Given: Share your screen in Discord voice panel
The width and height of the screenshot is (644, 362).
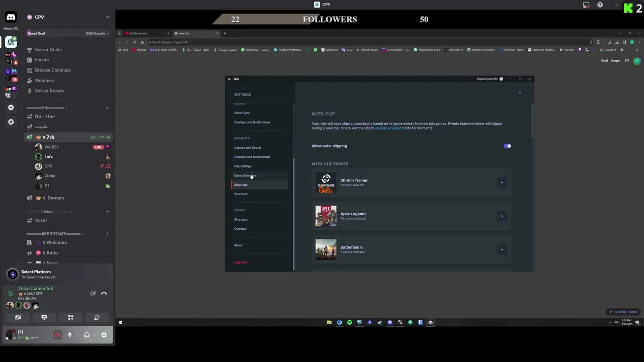Looking at the screenshot, I should point(44,317).
